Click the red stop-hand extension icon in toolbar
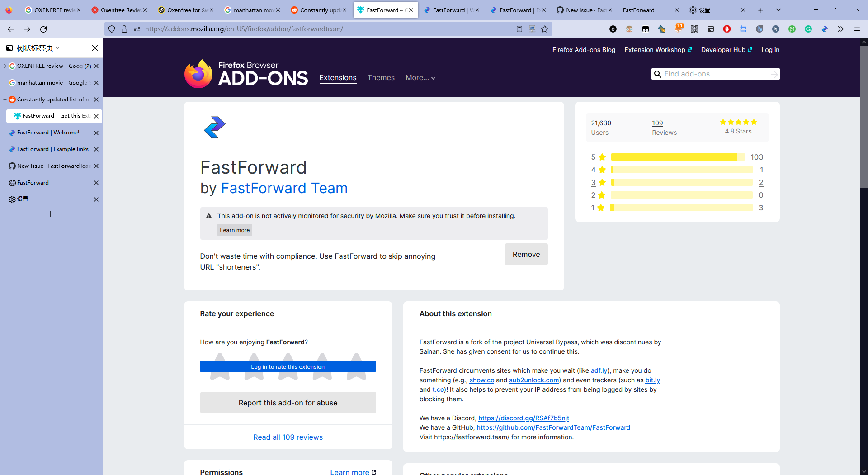 click(727, 29)
